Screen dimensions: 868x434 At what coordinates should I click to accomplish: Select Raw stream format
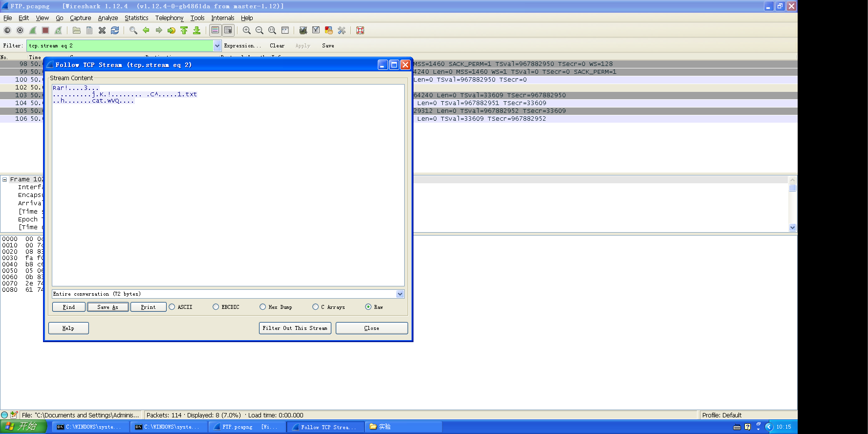pos(374,307)
